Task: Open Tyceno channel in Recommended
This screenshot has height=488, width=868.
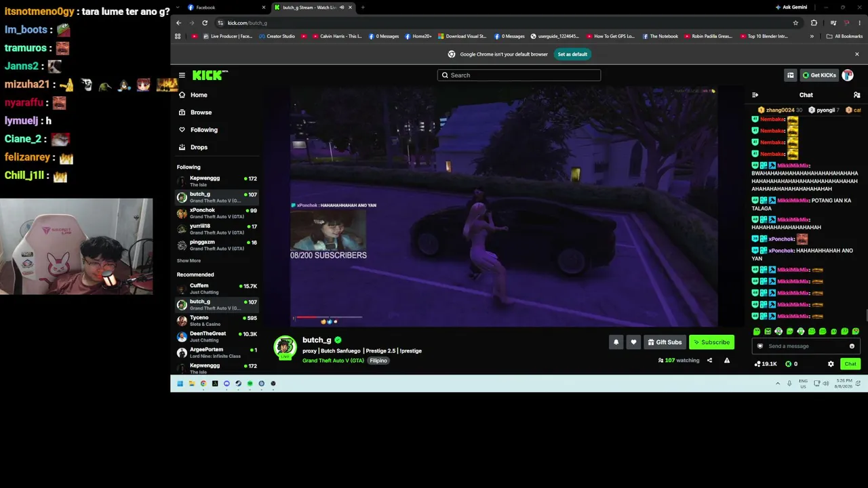Action: (x=217, y=321)
